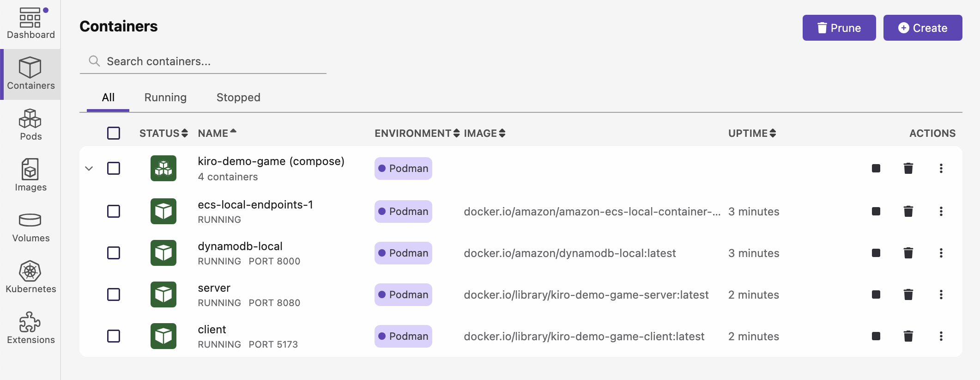
Task: Click the Create button
Action: pyautogui.click(x=922, y=28)
